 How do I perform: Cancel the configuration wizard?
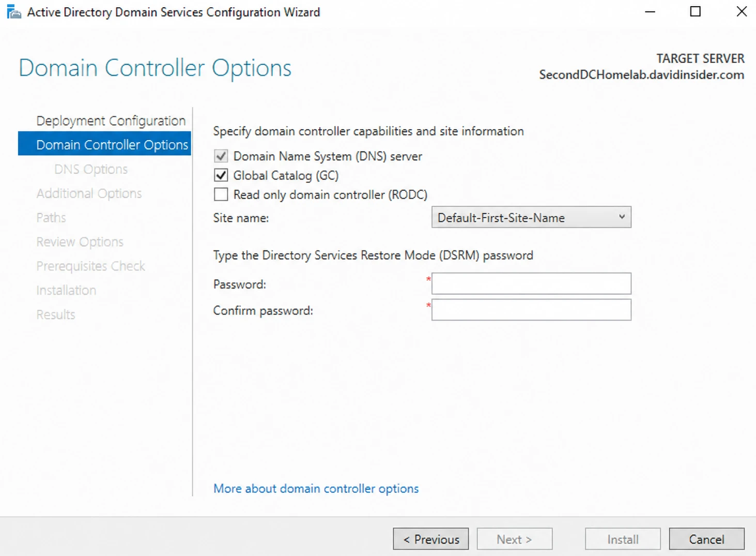point(706,539)
